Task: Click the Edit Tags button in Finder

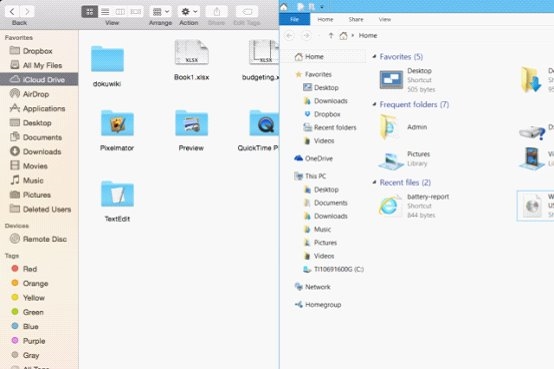Action: coord(247,12)
